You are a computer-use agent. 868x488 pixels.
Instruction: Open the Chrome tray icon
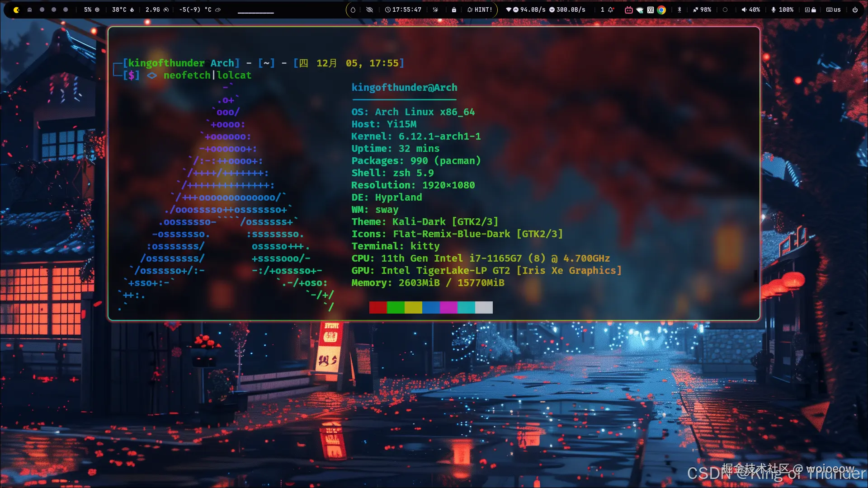point(661,9)
